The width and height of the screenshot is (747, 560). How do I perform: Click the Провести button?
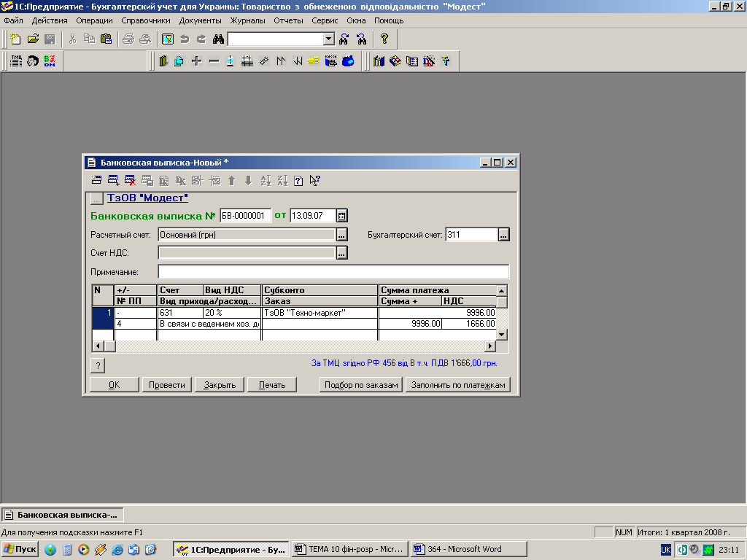coord(167,385)
